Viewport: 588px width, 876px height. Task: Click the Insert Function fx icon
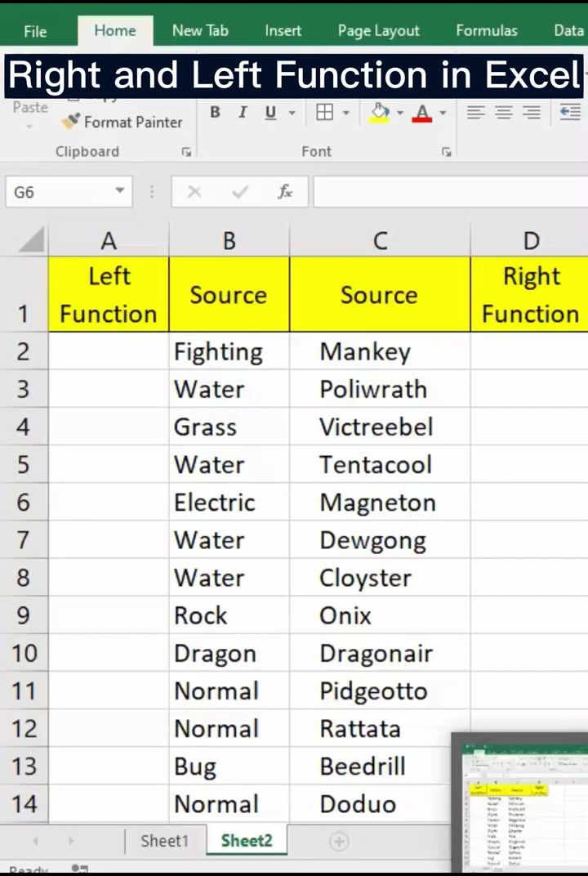[x=285, y=192]
